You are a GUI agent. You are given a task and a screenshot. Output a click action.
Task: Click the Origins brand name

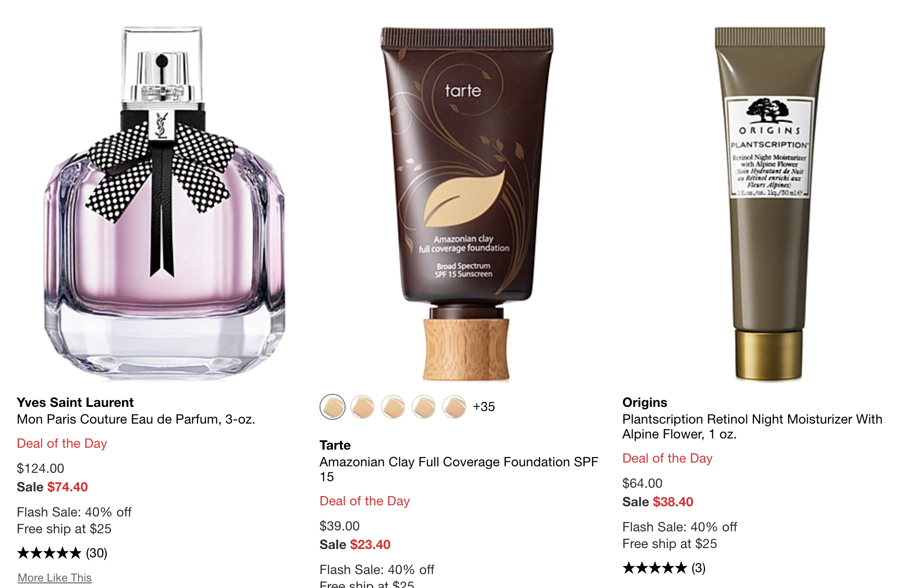click(x=645, y=402)
